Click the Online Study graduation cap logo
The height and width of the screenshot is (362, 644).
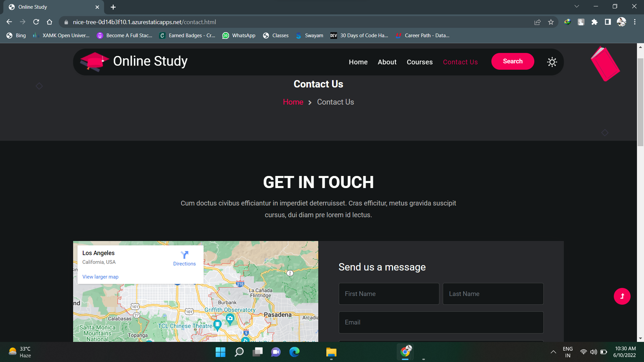(94, 62)
